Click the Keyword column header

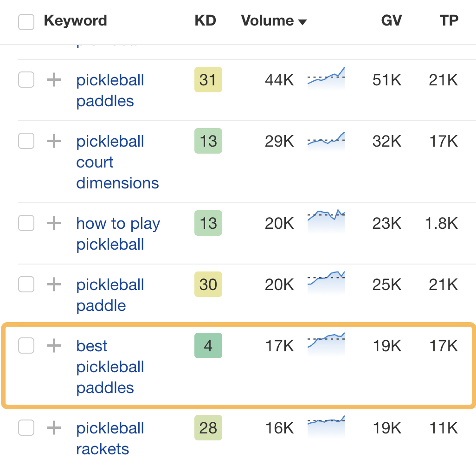(76, 20)
